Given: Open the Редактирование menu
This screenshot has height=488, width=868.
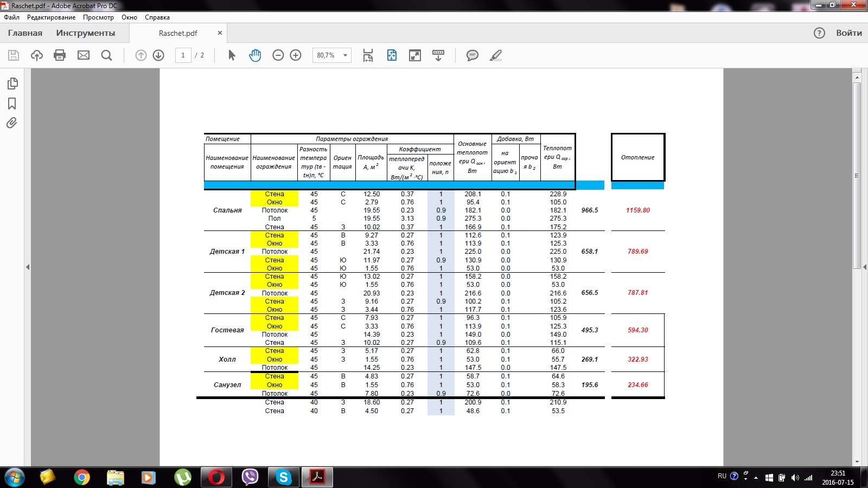Looking at the screenshot, I should coord(52,17).
